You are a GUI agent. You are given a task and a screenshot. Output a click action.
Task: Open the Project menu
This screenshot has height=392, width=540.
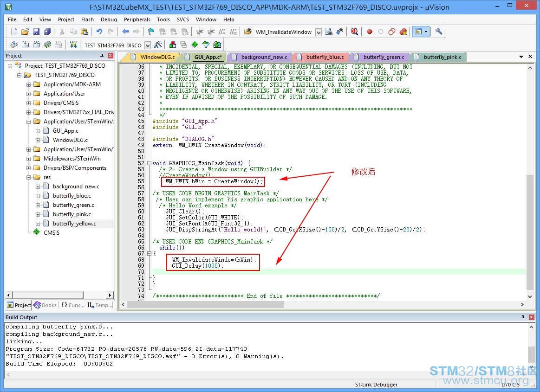pos(66,19)
